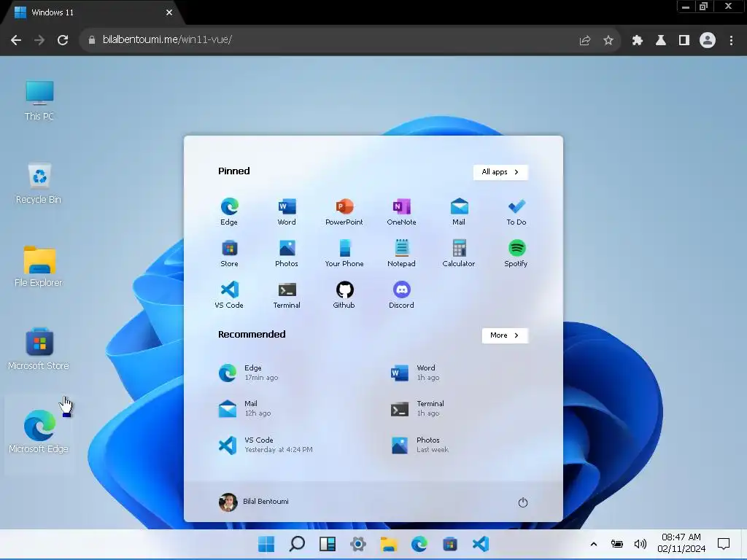Show hidden tray icons chevron
Image resolution: width=747 pixels, height=560 pixels.
pos(594,544)
